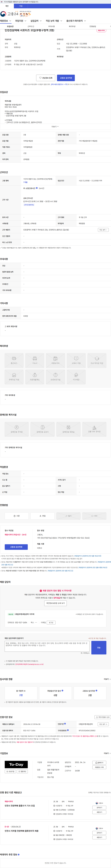Expand the 직업 능력 개발 menu
The image size is (111, 868).
click(54, 21)
